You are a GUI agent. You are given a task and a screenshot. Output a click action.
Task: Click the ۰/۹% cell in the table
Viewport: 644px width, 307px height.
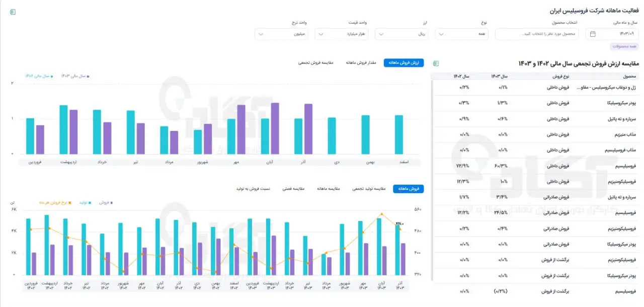464,119
